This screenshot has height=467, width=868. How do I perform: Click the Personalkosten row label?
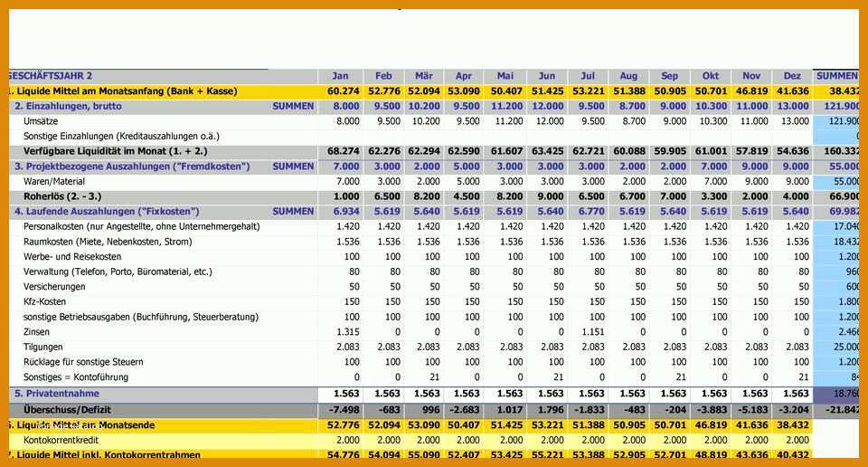[142, 226]
